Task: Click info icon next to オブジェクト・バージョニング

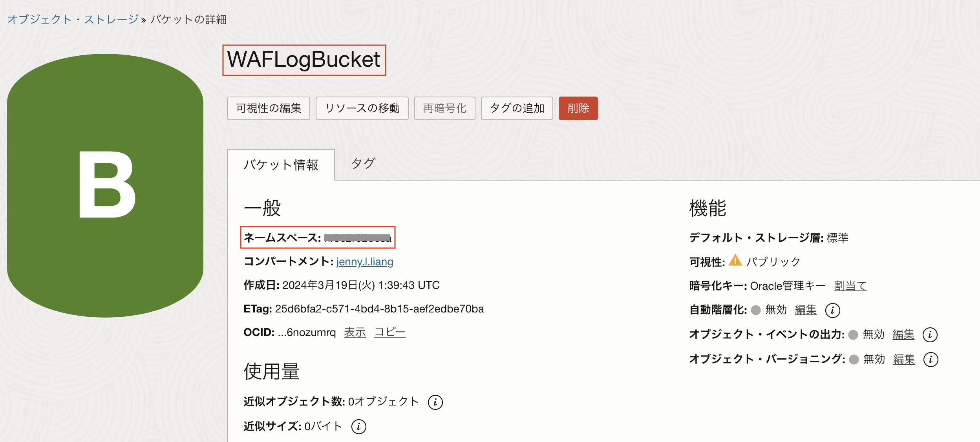Action: (x=931, y=359)
